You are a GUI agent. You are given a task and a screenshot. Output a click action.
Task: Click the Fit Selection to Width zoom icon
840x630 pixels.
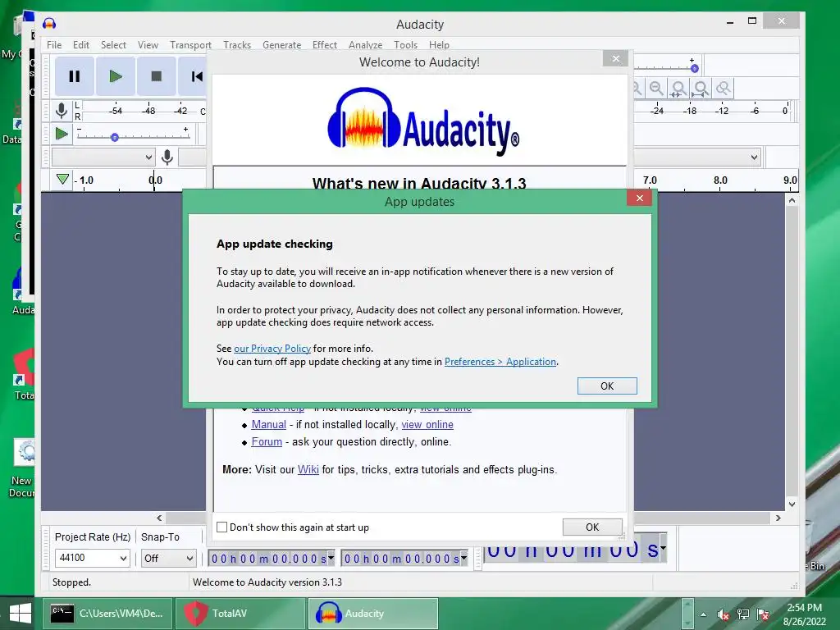[678, 89]
